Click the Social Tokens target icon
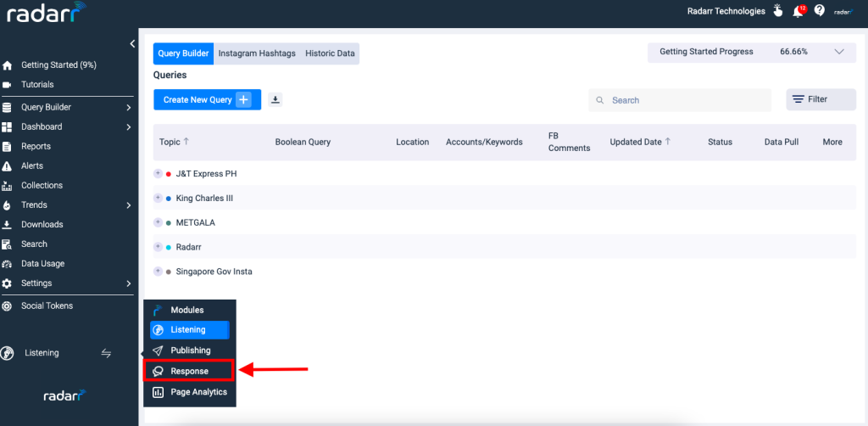 7,305
